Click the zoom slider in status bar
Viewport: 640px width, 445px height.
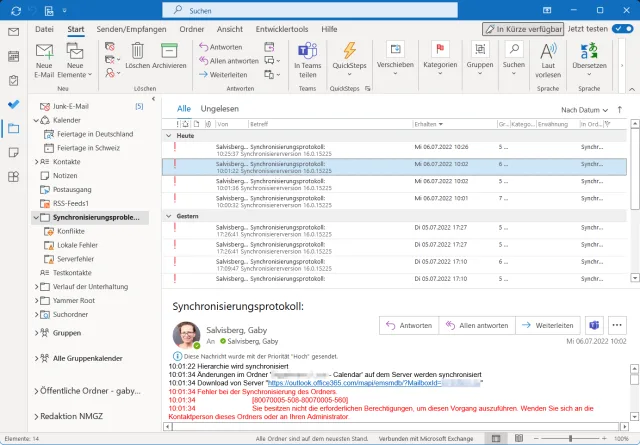(572, 439)
